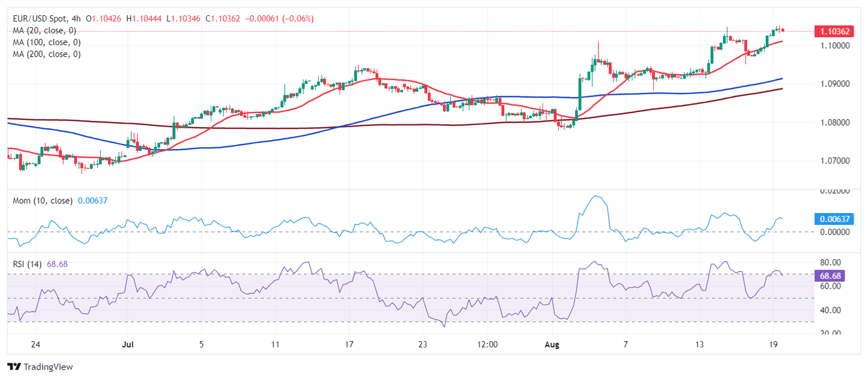This screenshot has height=379, width=868.
Task: Click the blue Momentum value tag 0.00637
Action: point(834,219)
